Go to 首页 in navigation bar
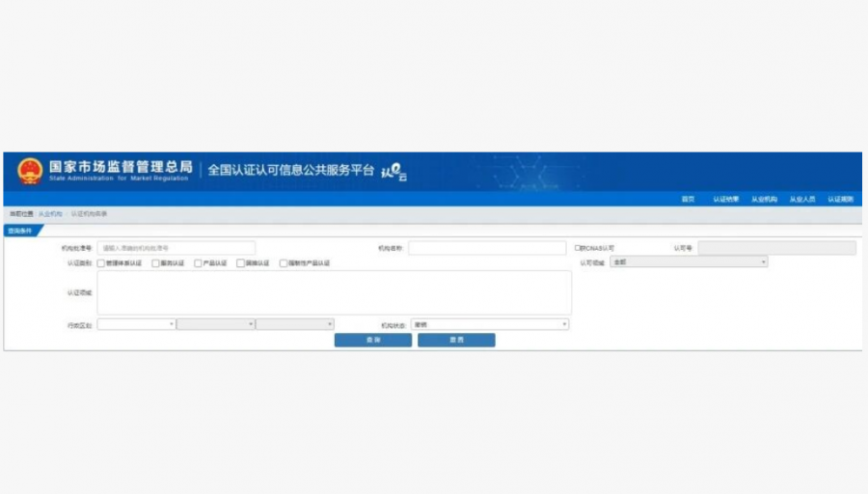The image size is (868, 494). tap(688, 199)
